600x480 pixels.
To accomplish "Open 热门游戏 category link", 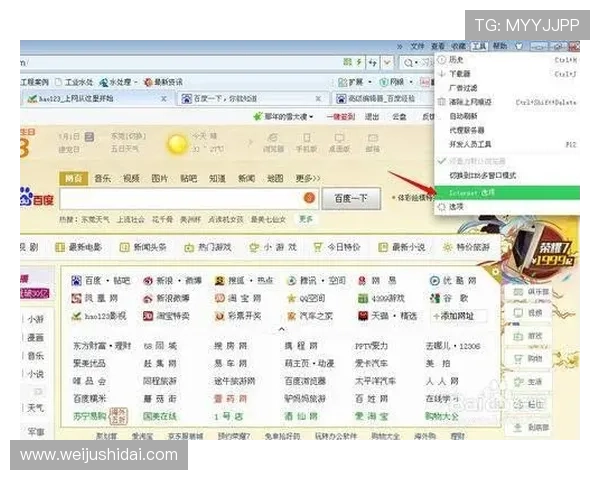I will tap(208, 247).
